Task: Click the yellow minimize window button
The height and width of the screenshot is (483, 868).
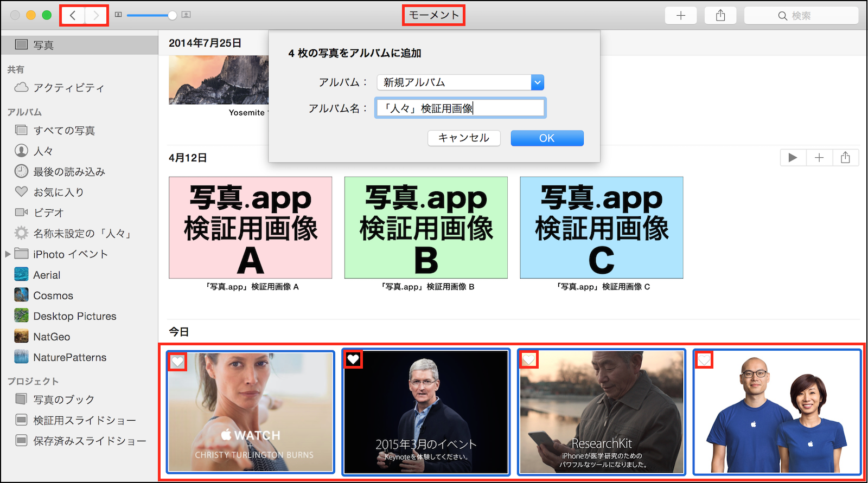Action: [x=31, y=15]
